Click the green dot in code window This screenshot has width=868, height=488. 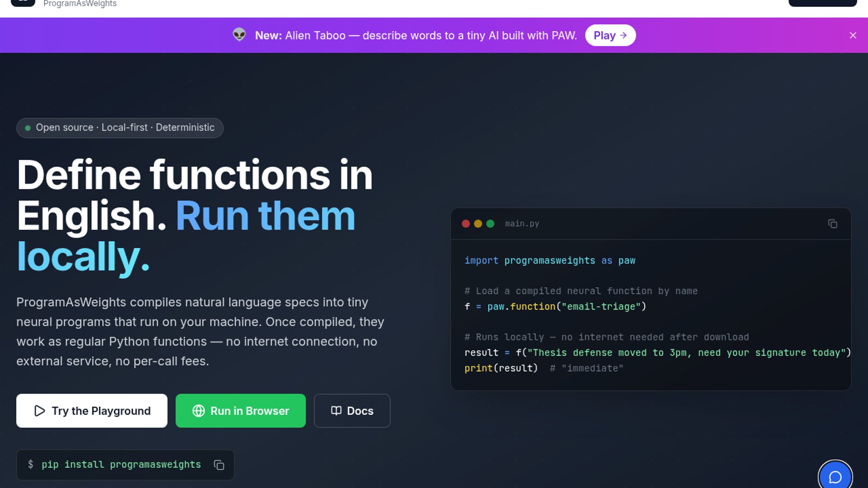pos(490,224)
